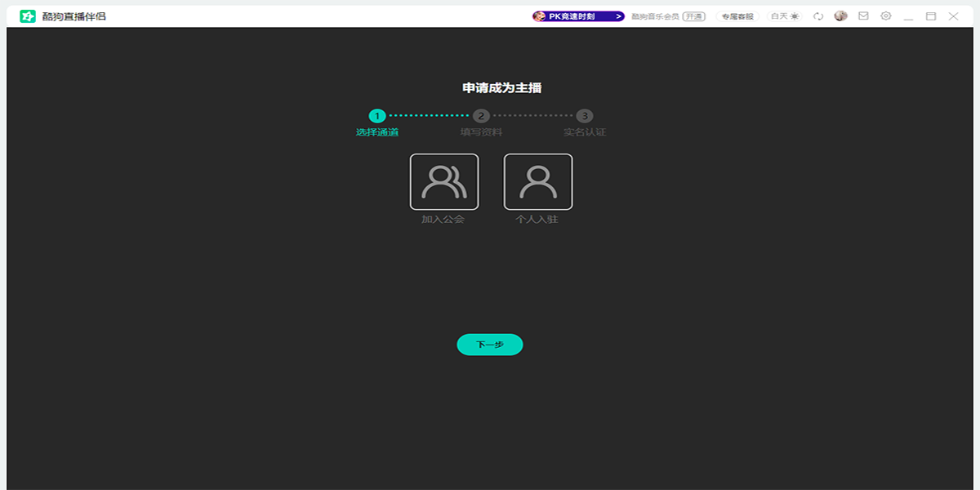Screen dimensions: 980x490
Task: Select the 加入公会 guild icon
Action: (444, 182)
